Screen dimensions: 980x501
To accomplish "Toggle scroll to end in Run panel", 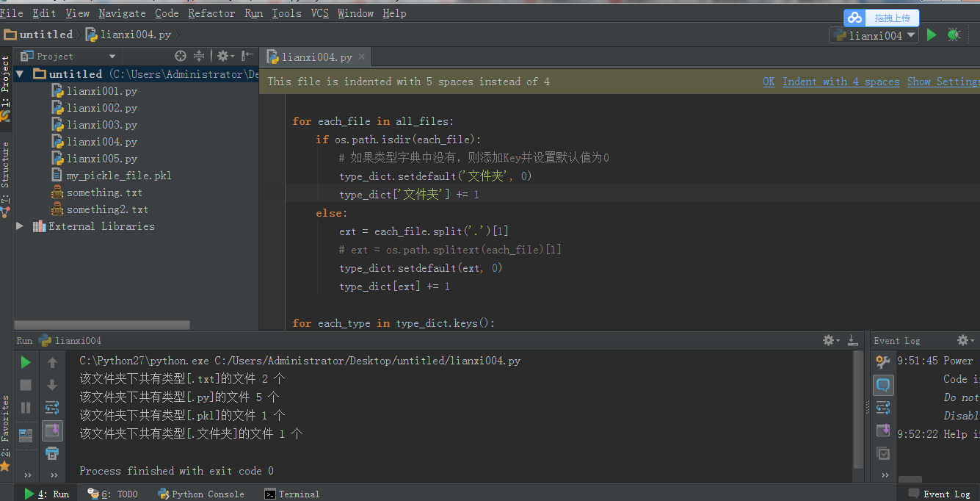I will point(52,430).
